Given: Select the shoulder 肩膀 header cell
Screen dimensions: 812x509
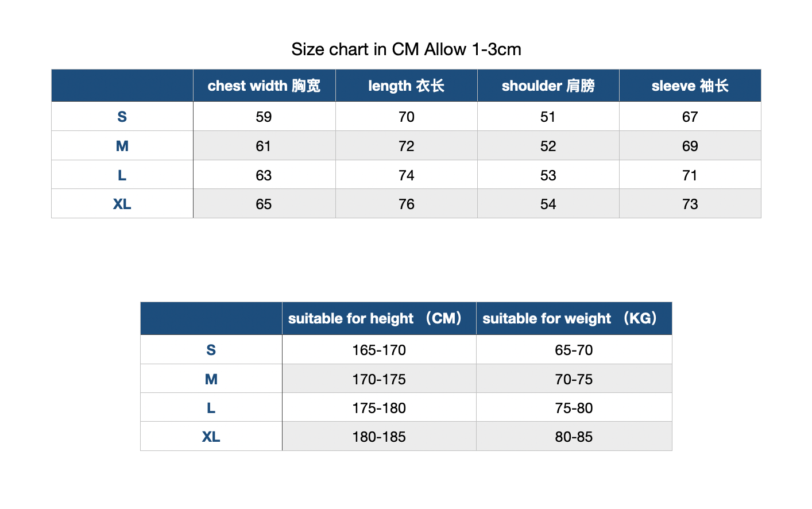Looking at the screenshot, I should point(548,86).
